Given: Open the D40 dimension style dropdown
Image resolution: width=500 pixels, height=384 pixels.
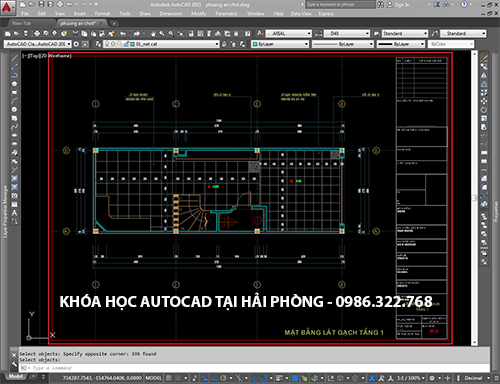Looking at the screenshot, I should (x=347, y=34).
